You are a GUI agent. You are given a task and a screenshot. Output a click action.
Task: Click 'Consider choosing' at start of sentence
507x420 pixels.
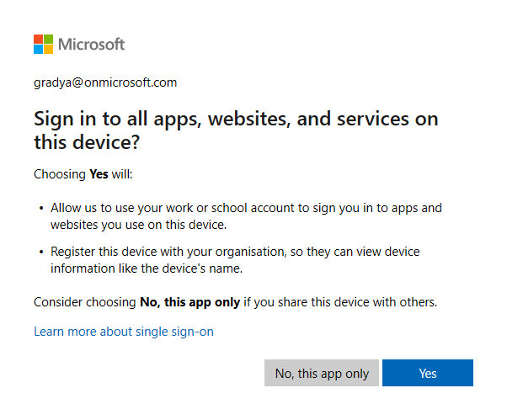tap(83, 301)
